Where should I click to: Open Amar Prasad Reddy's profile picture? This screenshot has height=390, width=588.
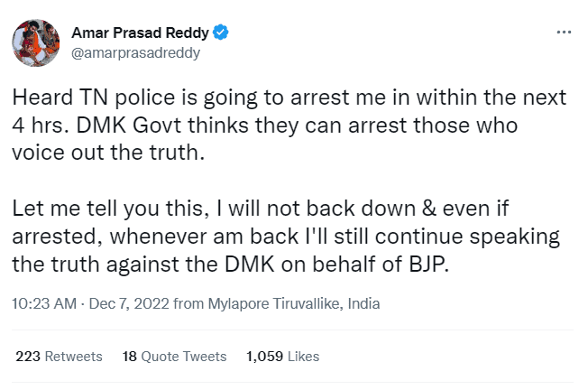36,42
